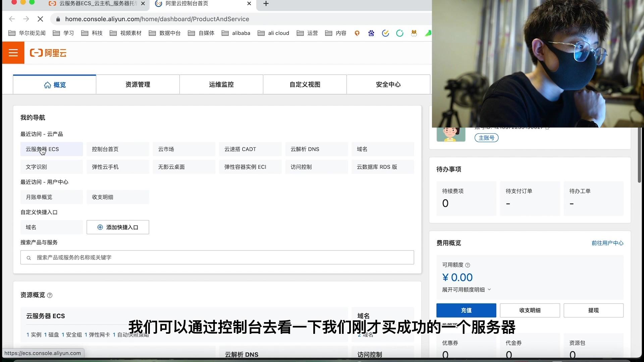Open the 学习 bookmark folder
644x362 pixels.
(x=64, y=33)
